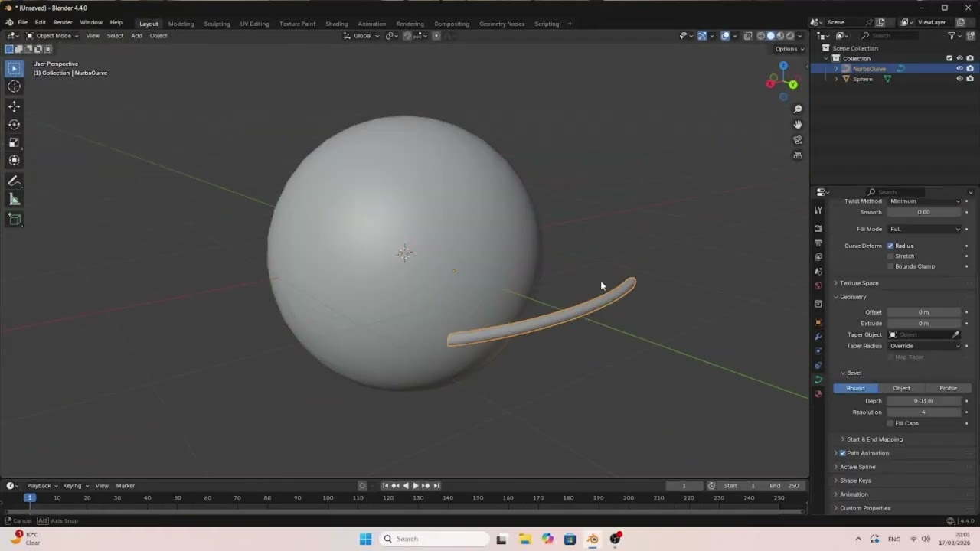Enable the Fill Caps checkbox
Screen dimensions: 980x551
pyautogui.click(x=890, y=423)
